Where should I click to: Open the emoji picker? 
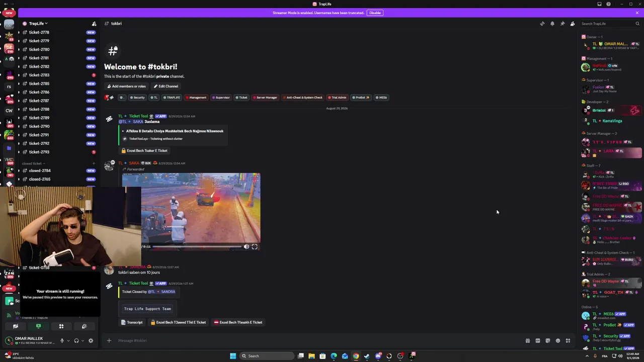(557, 340)
